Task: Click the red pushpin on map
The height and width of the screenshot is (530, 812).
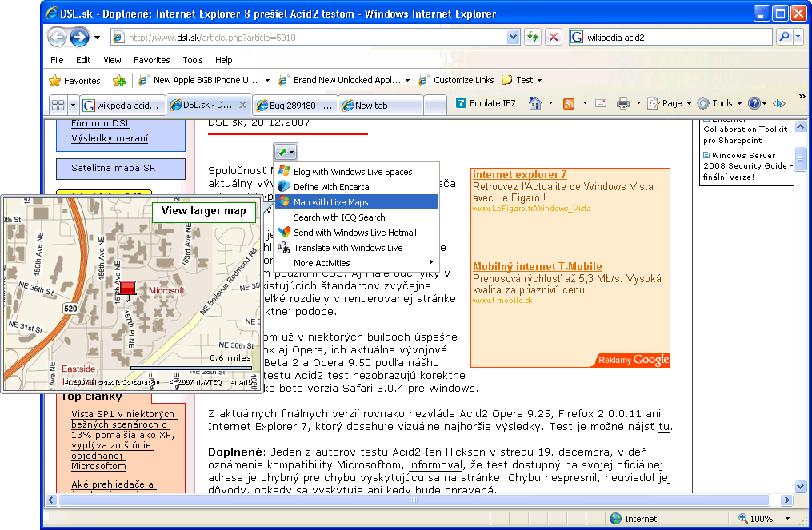Action: coord(127,290)
